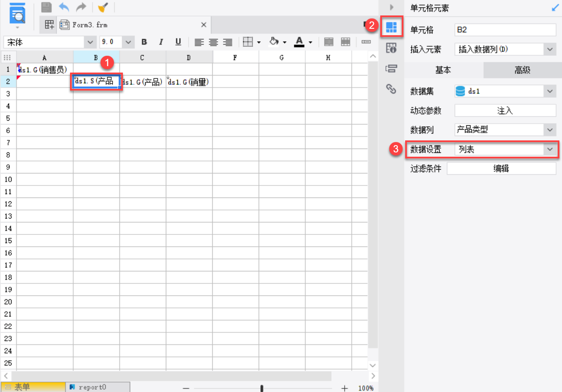Zoom in with the plus button
The image size is (562, 392).
(344, 388)
